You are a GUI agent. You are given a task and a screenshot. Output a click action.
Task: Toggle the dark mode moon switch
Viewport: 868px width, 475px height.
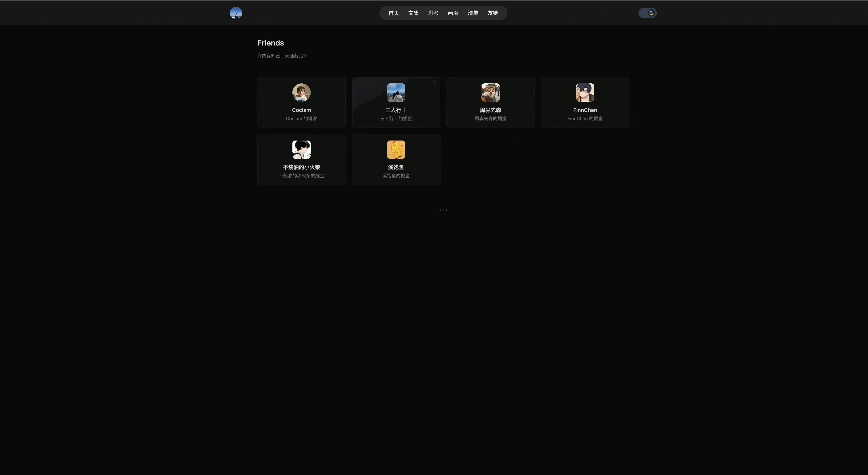[647, 13]
